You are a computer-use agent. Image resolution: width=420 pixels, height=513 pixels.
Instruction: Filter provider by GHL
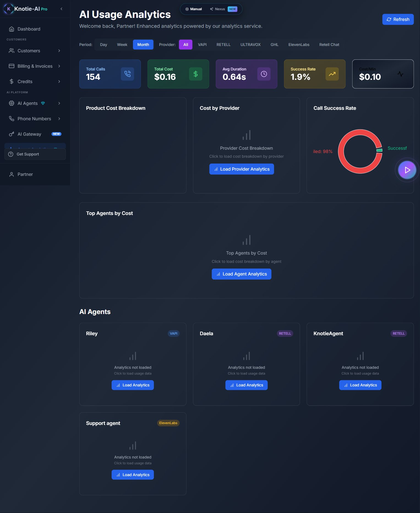click(x=274, y=45)
